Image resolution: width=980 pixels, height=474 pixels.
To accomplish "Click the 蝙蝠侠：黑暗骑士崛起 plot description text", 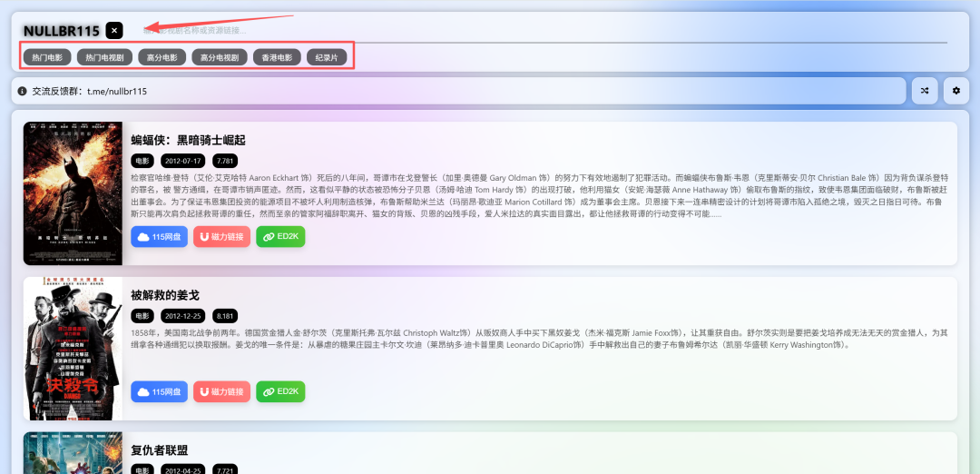I will click(x=539, y=196).
